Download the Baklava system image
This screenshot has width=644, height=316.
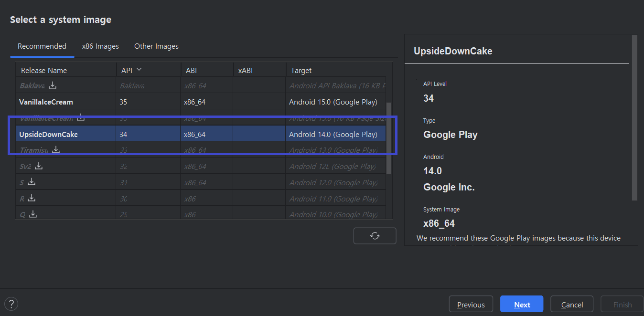pyautogui.click(x=53, y=85)
